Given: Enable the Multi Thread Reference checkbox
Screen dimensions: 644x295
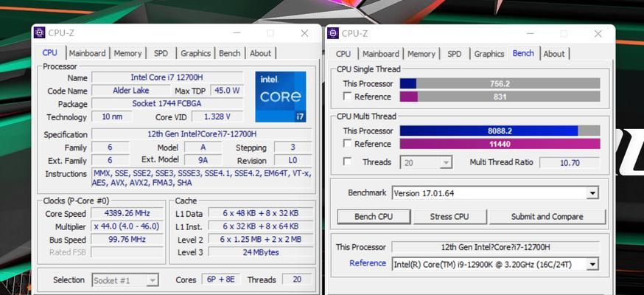Looking at the screenshot, I should click(348, 143).
